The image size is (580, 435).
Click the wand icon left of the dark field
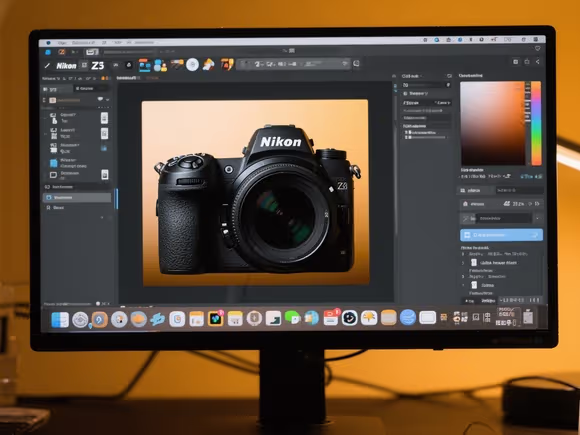(x=466, y=219)
